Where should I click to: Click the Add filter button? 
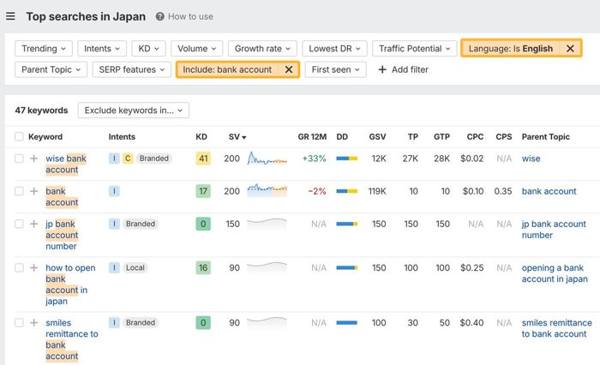point(403,70)
